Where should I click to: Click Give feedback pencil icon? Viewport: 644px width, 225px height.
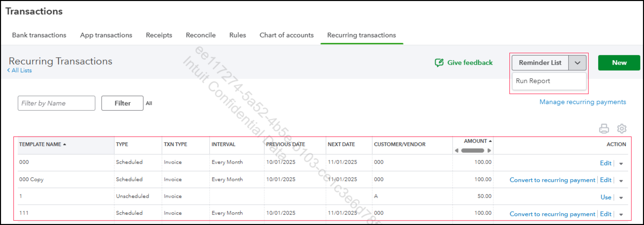pyautogui.click(x=439, y=63)
